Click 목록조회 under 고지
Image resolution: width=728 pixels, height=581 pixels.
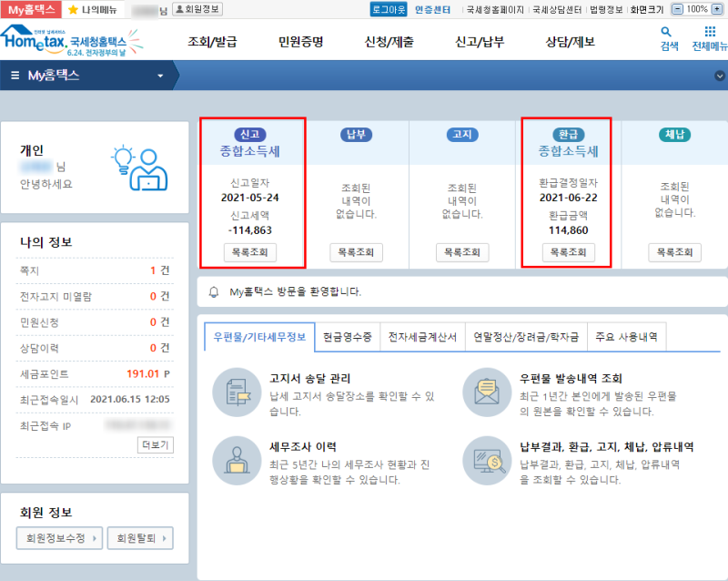pos(462,252)
